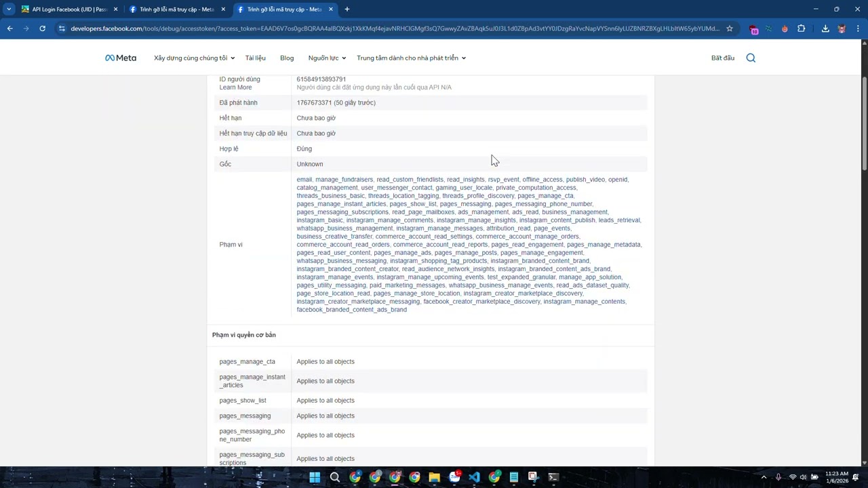
Task: Click the user ID 61584913893791
Action: (321, 79)
